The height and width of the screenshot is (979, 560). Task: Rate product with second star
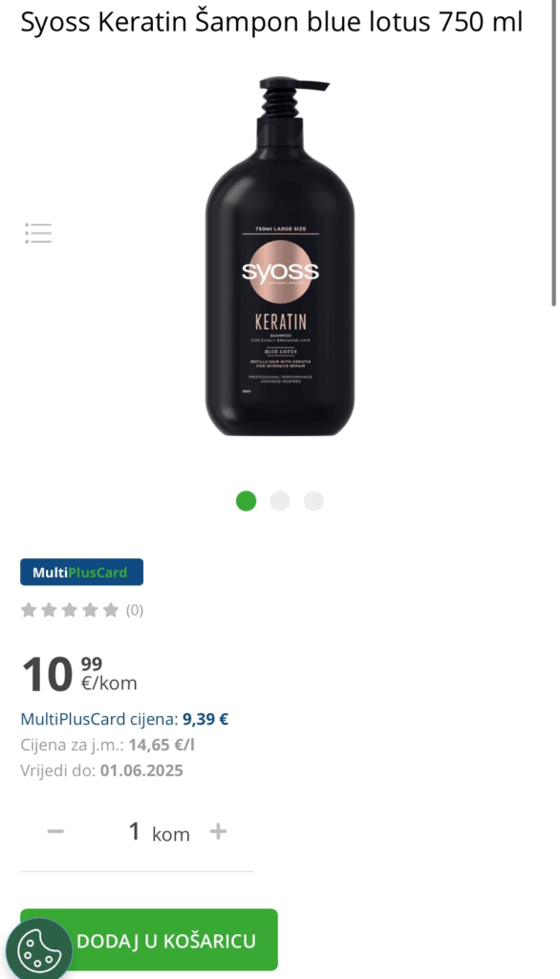(x=49, y=610)
